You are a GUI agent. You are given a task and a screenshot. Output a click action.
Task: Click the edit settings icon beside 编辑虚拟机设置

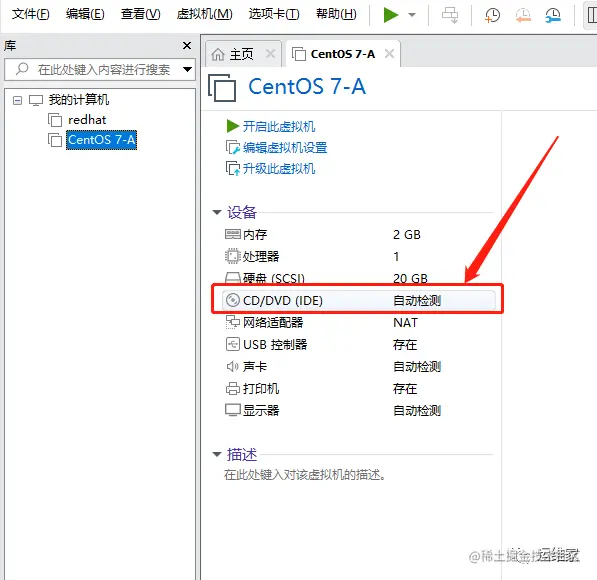click(233, 147)
